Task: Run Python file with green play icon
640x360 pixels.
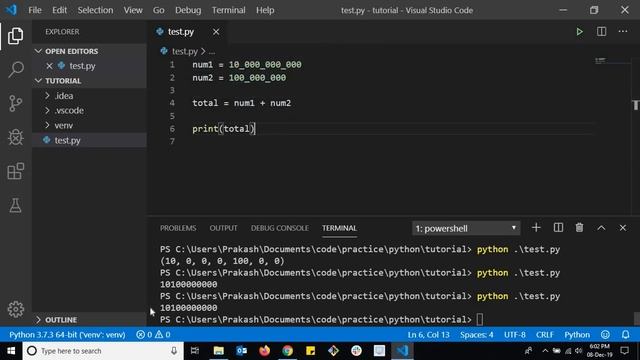Action: 579,32
